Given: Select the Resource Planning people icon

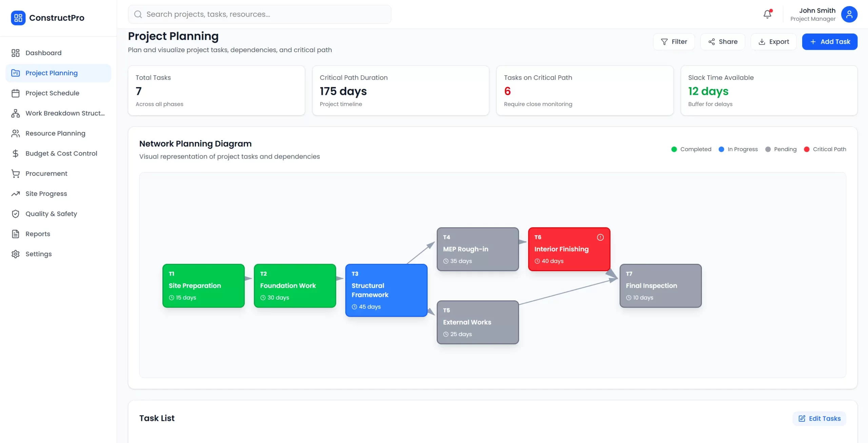Looking at the screenshot, I should point(16,133).
